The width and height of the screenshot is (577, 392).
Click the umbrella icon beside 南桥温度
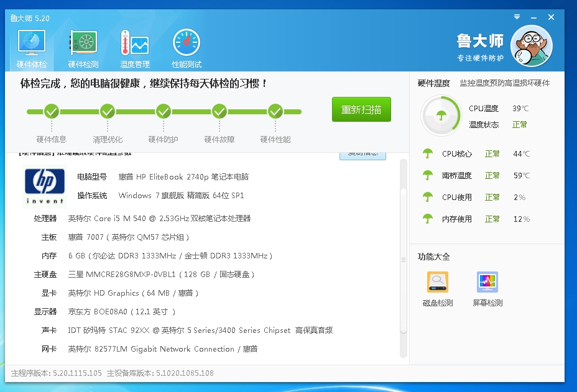(428, 175)
